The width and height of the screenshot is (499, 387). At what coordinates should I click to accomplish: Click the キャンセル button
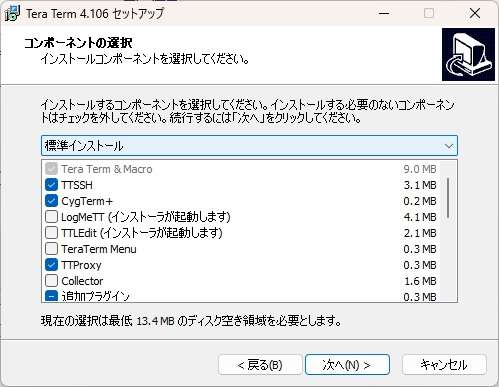pyautogui.click(x=444, y=365)
